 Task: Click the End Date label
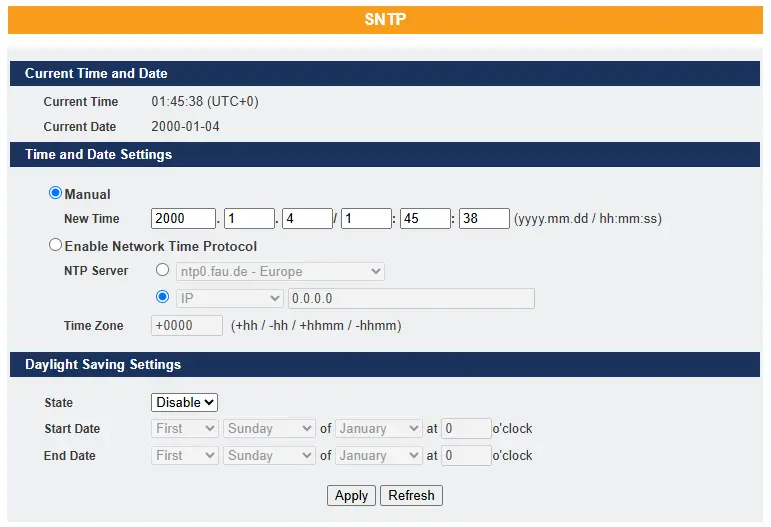click(69, 456)
